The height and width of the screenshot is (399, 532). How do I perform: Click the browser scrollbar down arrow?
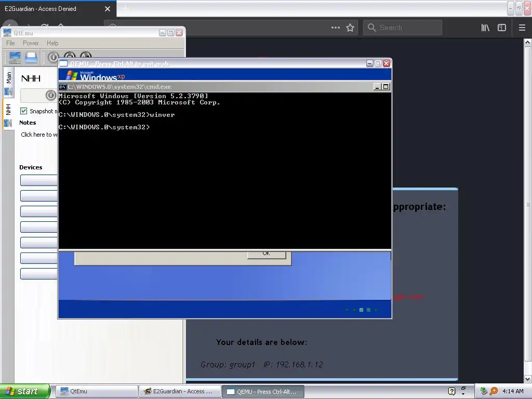point(528,379)
